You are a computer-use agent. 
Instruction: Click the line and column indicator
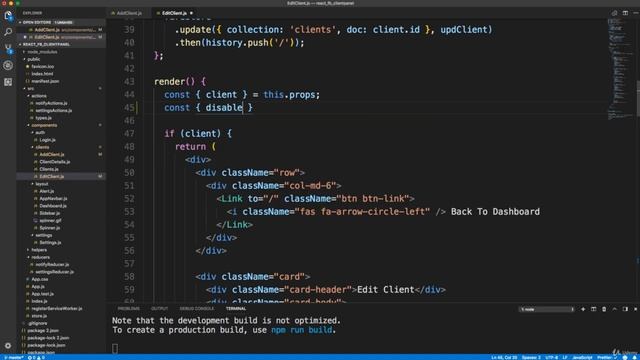504,358
